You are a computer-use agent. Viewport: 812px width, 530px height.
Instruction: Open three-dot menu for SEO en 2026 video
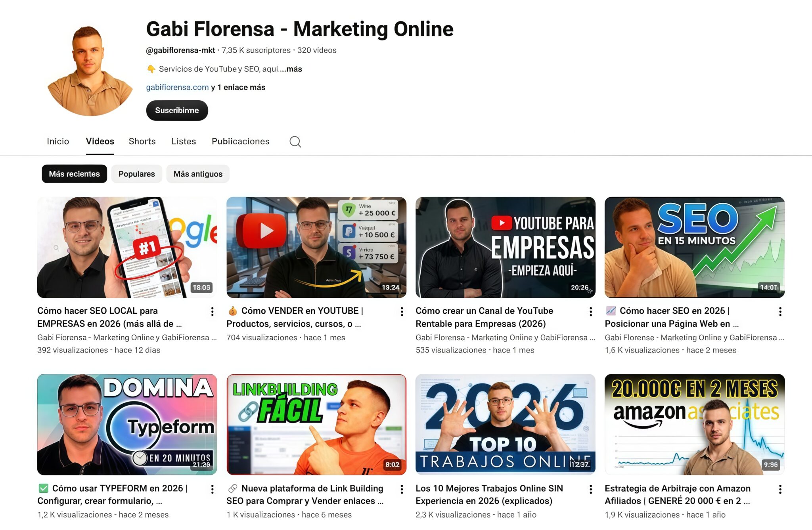780,312
